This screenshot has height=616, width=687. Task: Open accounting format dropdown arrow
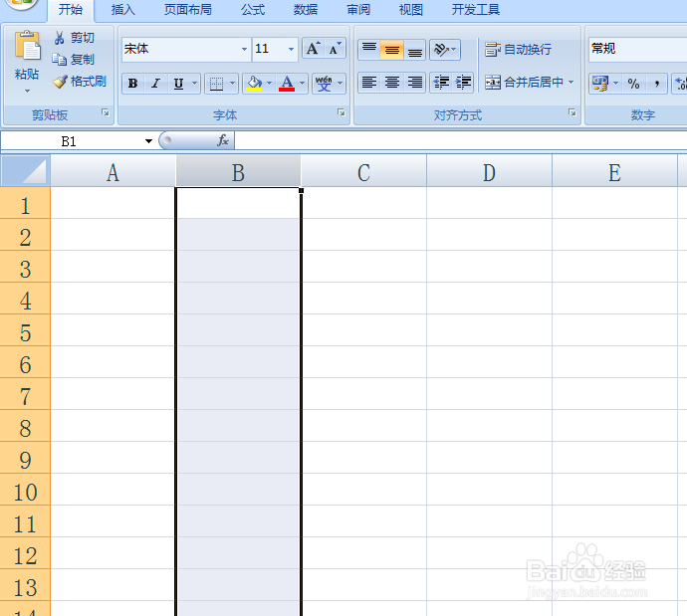tap(615, 84)
